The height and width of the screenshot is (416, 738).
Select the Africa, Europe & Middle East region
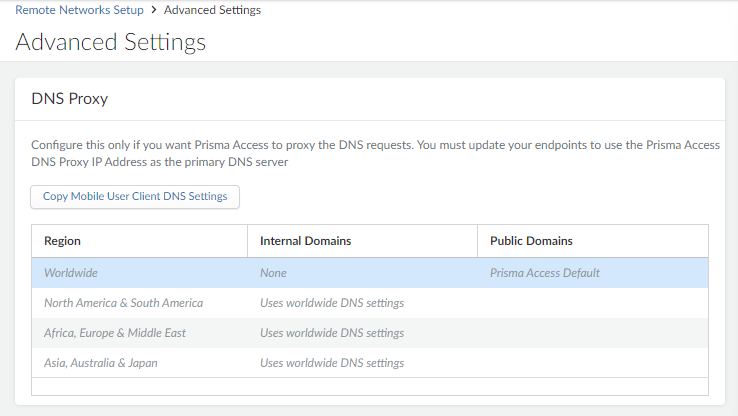(115, 333)
